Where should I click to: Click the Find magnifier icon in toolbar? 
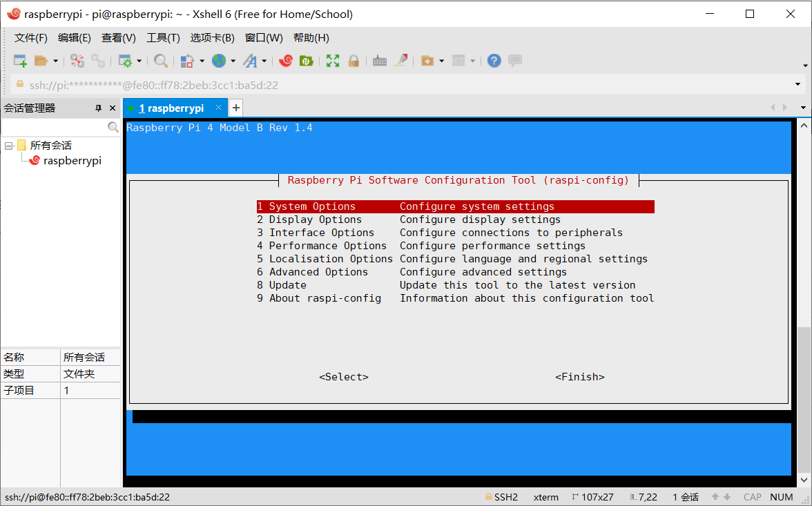point(161,61)
